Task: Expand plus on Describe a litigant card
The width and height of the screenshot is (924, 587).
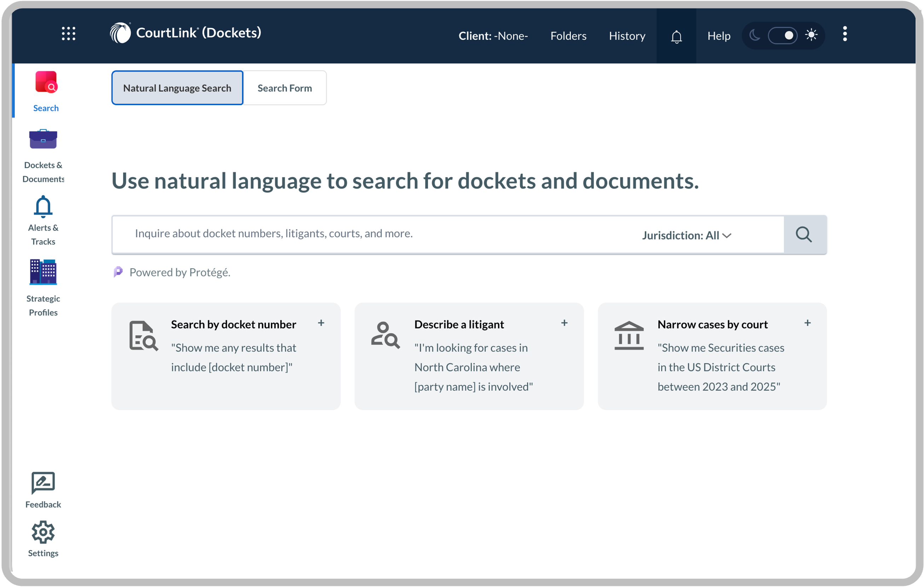Action: 564,323
